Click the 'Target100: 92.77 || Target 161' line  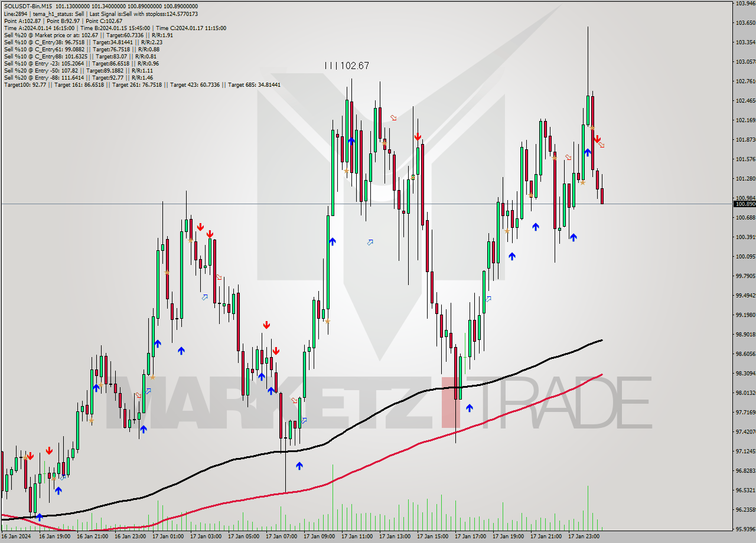coord(142,84)
